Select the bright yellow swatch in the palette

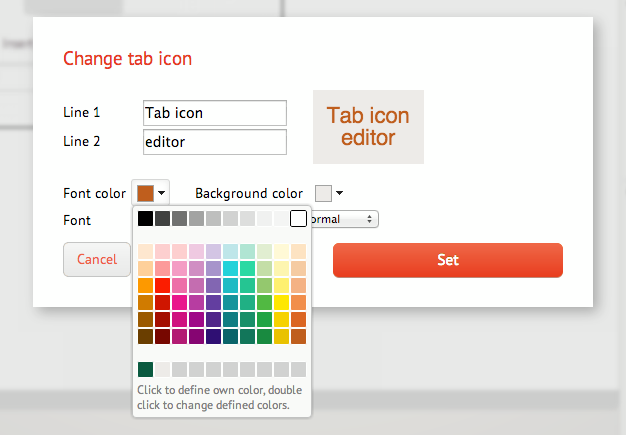point(281,302)
